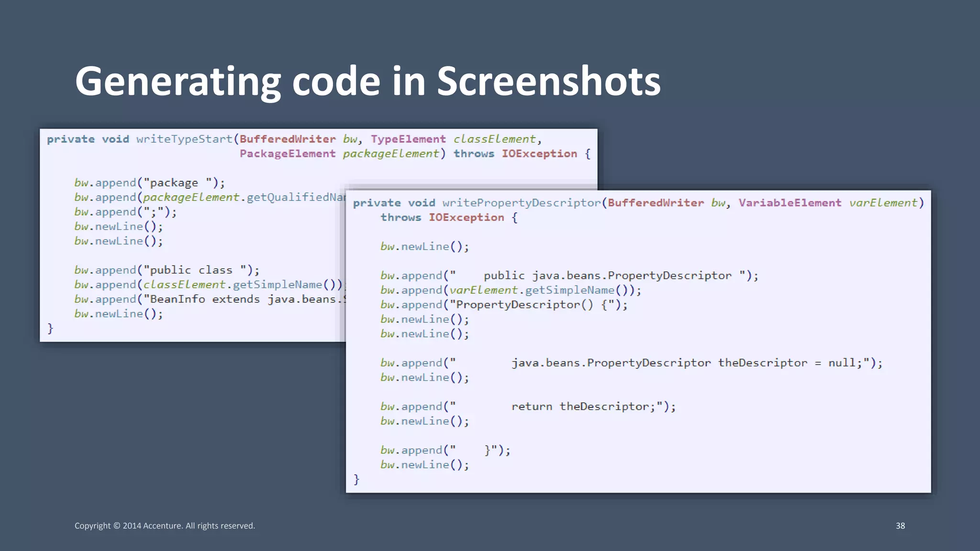
Task: Click the slide title "Generating code in Screenshots"
Action: [x=367, y=81]
